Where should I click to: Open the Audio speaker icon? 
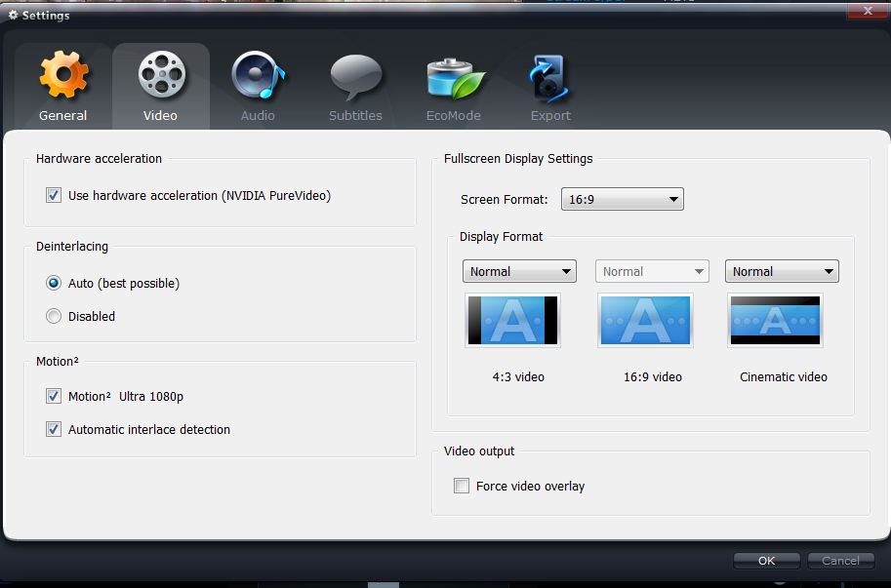point(258,76)
